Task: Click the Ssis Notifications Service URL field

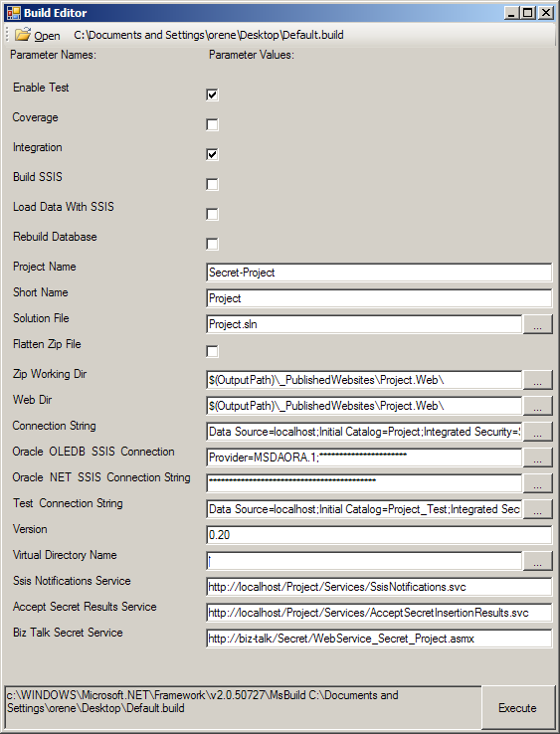Action: 379,587
